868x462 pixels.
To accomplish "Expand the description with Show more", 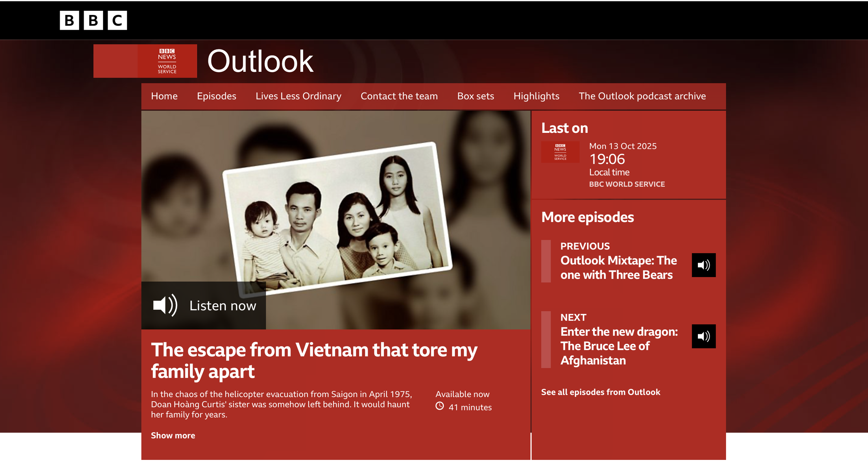I will (173, 436).
